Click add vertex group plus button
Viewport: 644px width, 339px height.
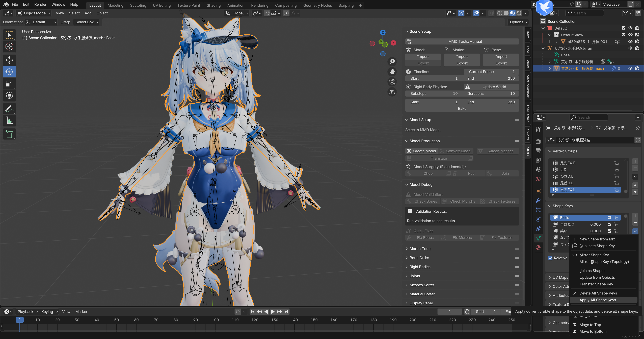tap(635, 161)
